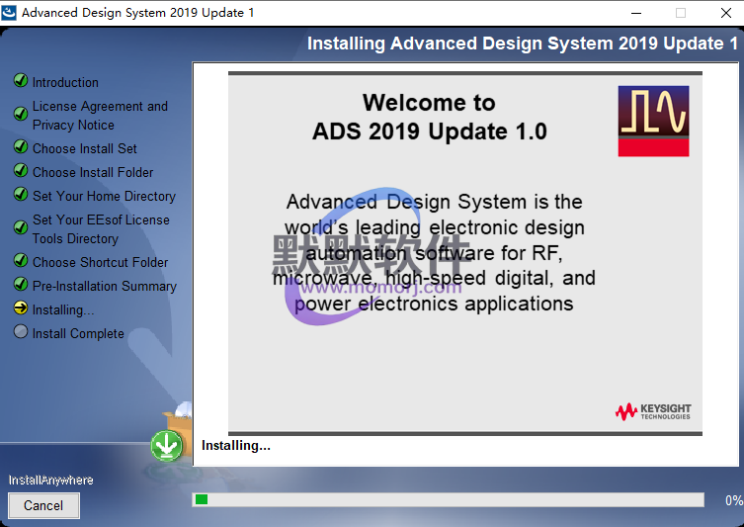
Task: Click the installer icon in title bar
Action: 10,13
